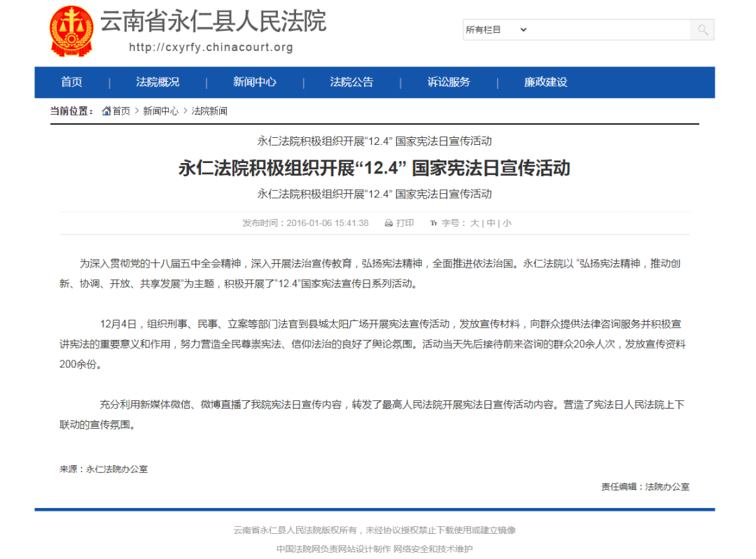
Task: Click the paragraph beginning 为深入贯彻党的十八届
Action: point(370,274)
